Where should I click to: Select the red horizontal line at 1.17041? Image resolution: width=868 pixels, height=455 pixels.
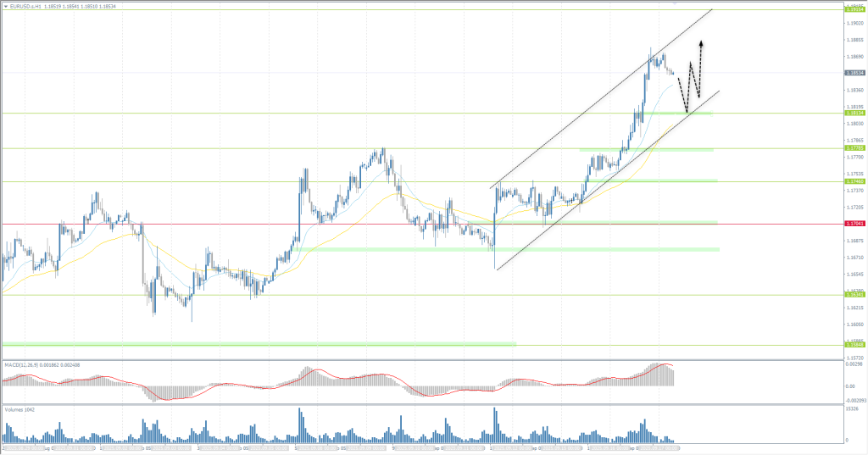coord(254,225)
